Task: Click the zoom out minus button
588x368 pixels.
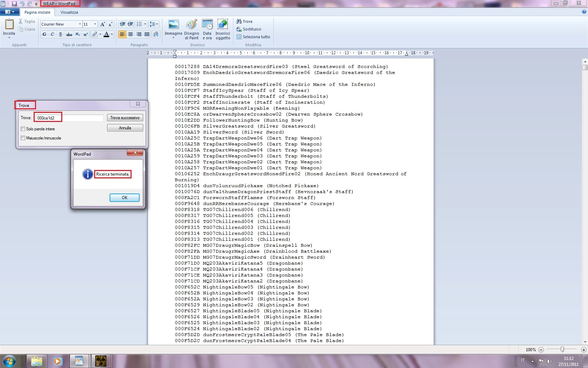Action: click(541, 350)
